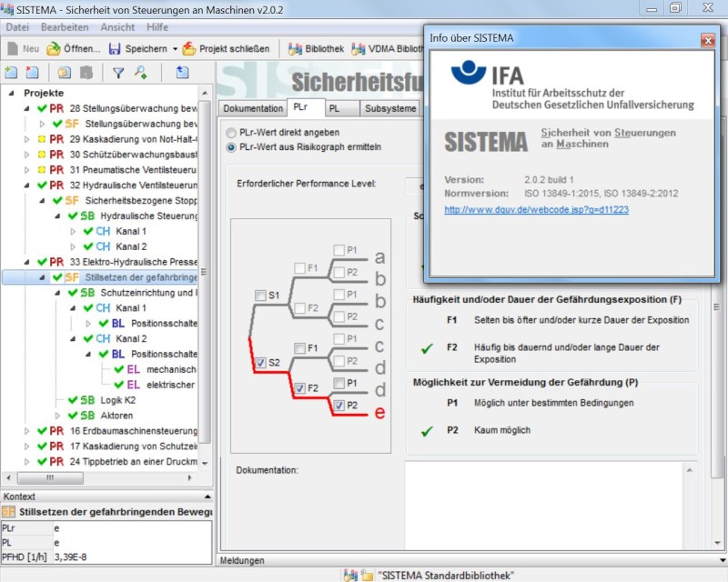Click the Öffnen folder icon in toolbar
728x582 pixels.
54,49
